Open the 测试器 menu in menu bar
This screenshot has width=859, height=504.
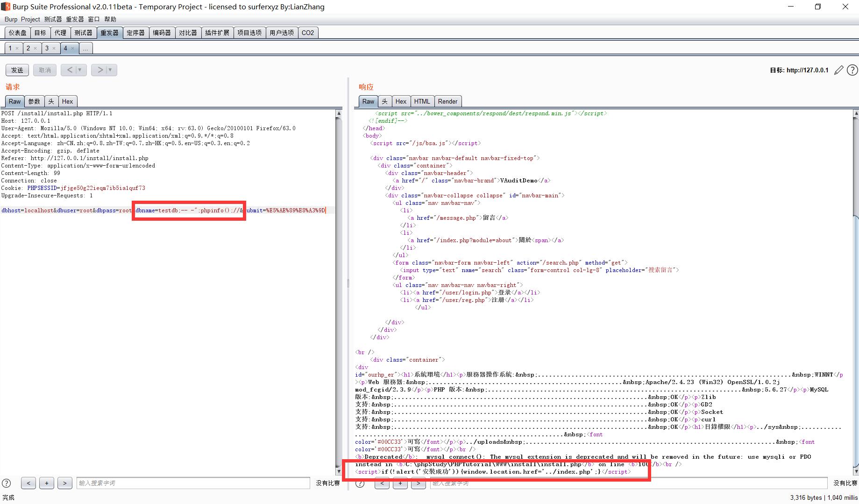pyautogui.click(x=53, y=19)
